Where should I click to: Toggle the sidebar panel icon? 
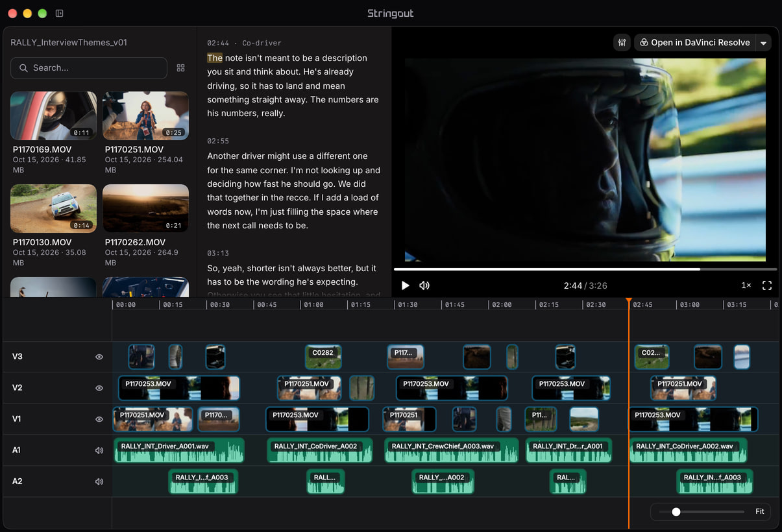[60, 13]
